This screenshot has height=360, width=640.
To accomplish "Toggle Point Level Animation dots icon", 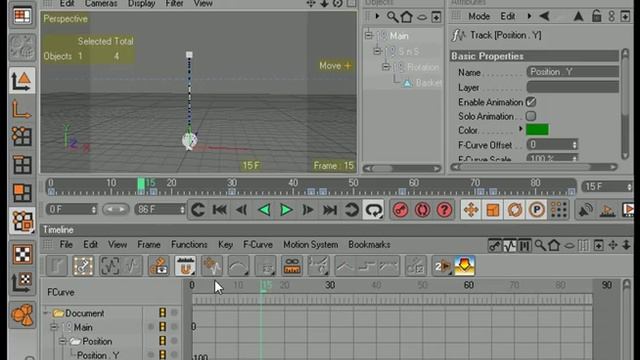I will [559, 210].
